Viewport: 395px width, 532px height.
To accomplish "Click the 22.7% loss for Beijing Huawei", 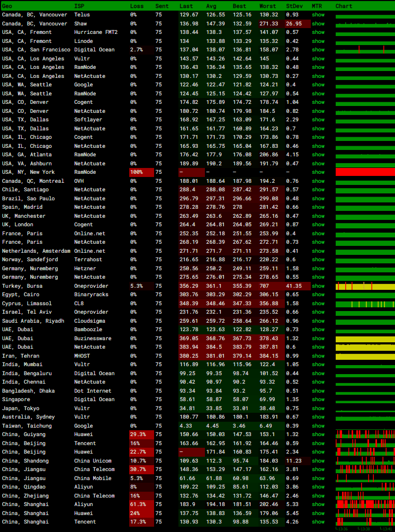I will coord(142,452).
